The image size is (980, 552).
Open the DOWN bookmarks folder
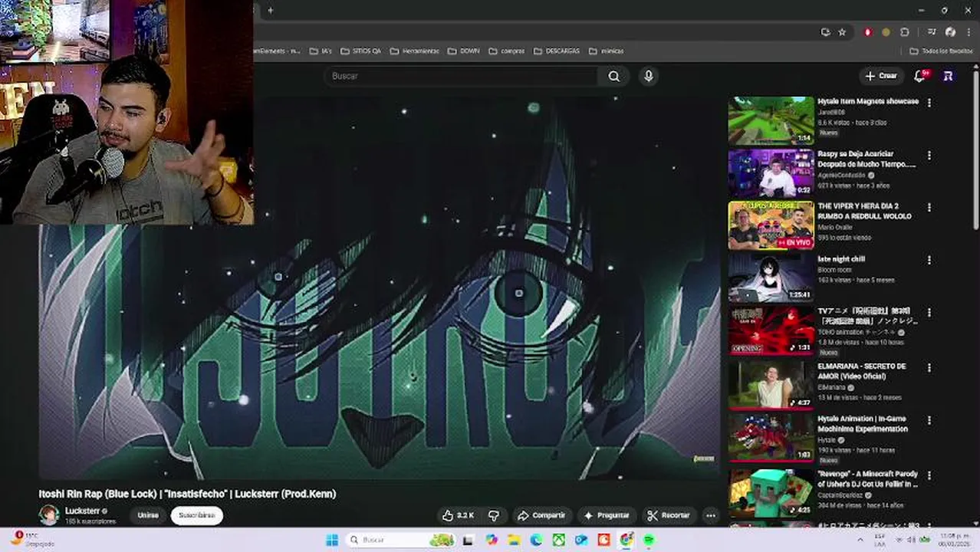point(464,51)
